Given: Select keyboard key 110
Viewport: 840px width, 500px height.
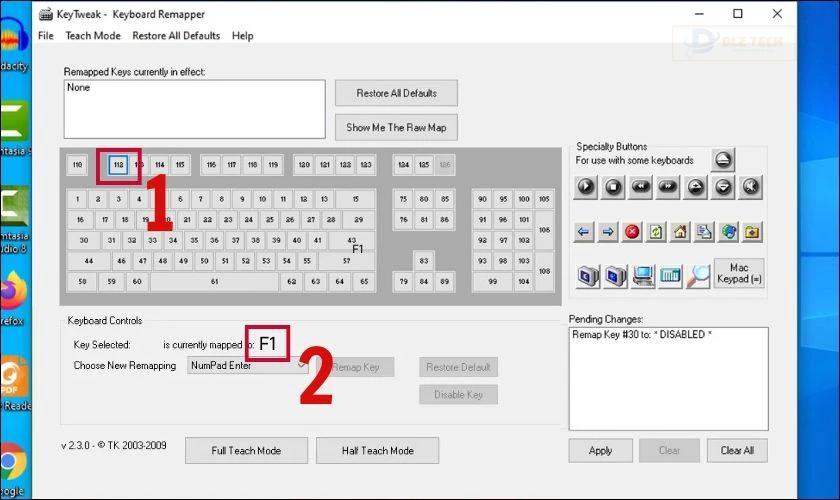Looking at the screenshot, I should 77,165.
